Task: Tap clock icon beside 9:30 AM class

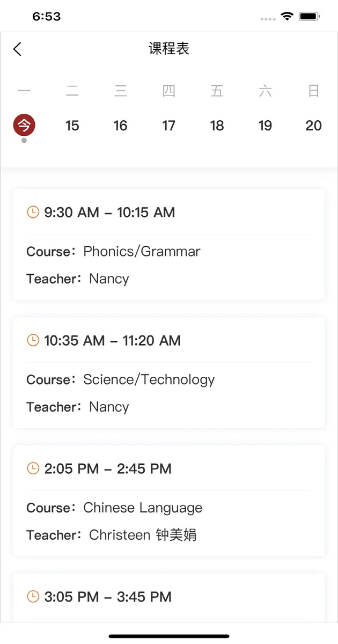Action: point(33,213)
